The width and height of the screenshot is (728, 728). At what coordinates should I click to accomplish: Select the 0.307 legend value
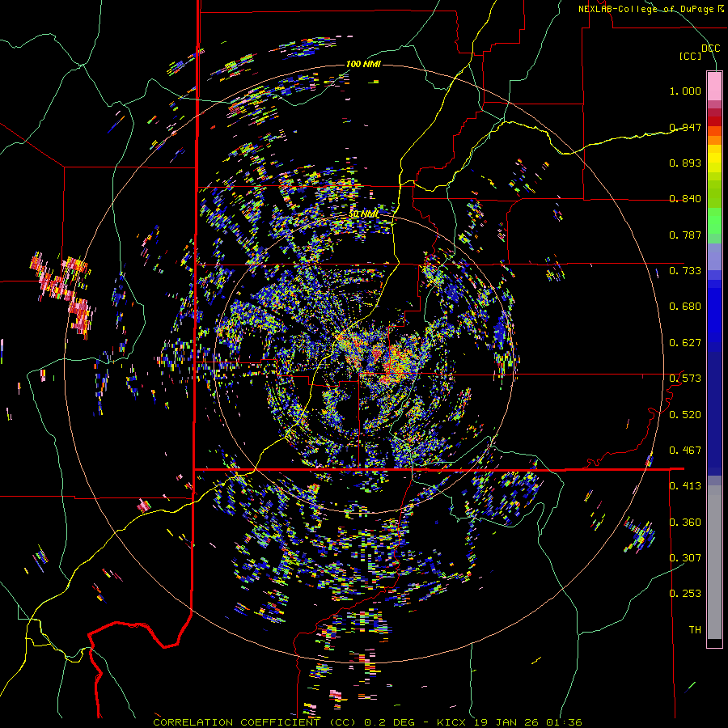pos(685,558)
